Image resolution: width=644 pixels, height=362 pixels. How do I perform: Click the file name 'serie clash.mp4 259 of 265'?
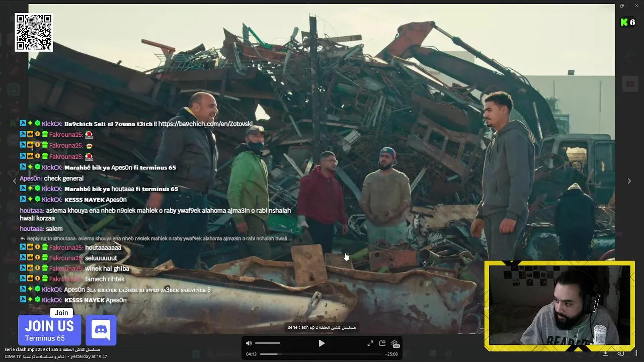(x=52, y=349)
